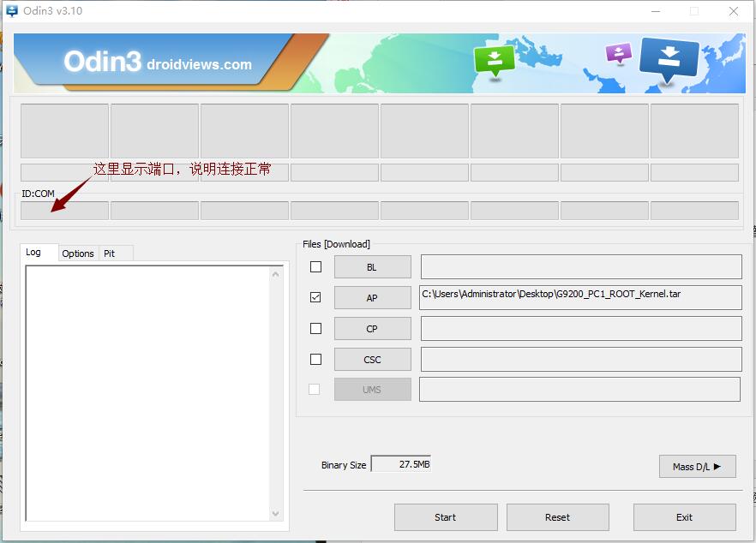Click the AP file path field
Viewport: 756px width, 543px height.
click(x=581, y=298)
